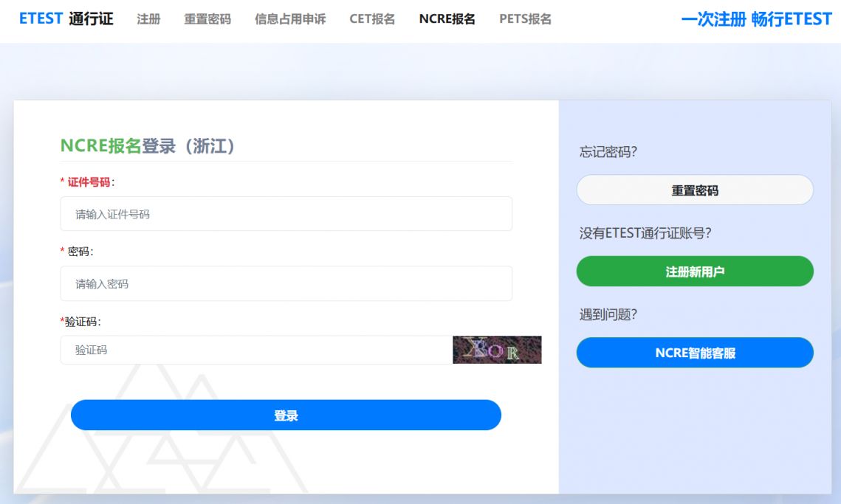Viewport: 841px width, 504px height.
Task: Focus the 请输入密码 password field
Action: (x=286, y=283)
